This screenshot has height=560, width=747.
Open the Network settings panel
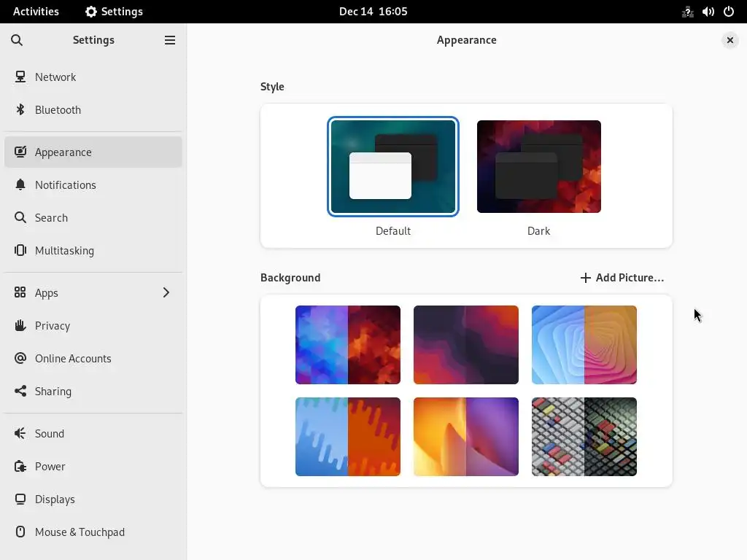coord(93,77)
